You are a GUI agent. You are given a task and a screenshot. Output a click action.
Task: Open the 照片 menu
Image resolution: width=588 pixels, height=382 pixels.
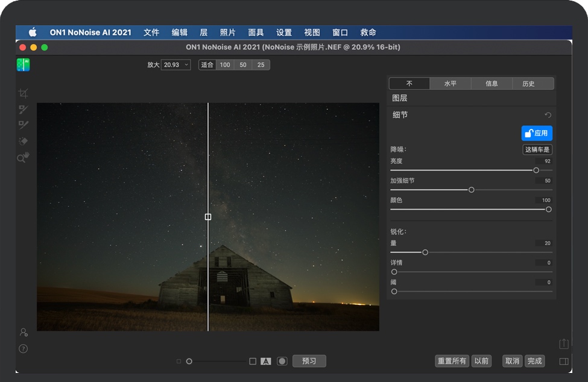(229, 33)
